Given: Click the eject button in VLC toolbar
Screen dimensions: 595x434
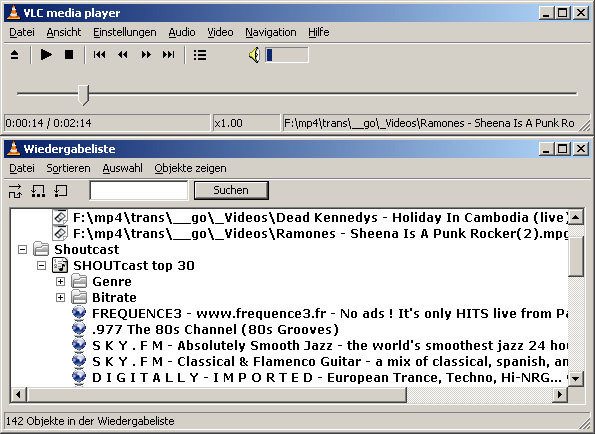Looking at the screenshot, I should pos(14,55).
